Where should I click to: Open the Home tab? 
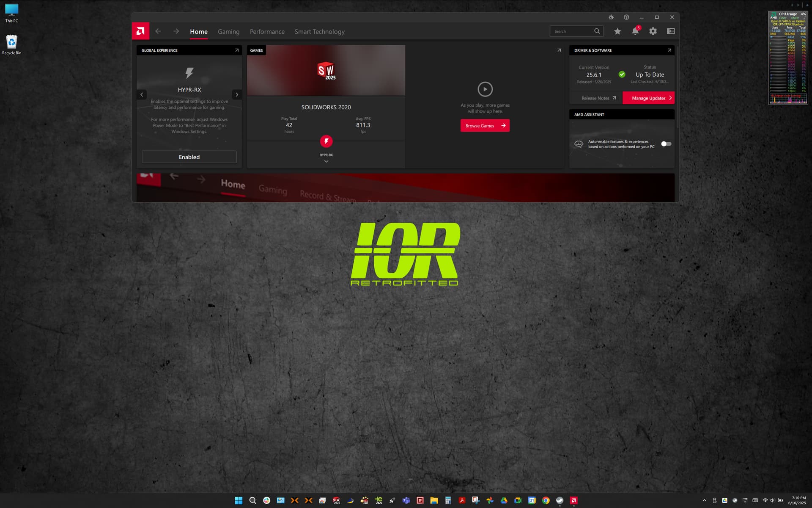[199, 32]
